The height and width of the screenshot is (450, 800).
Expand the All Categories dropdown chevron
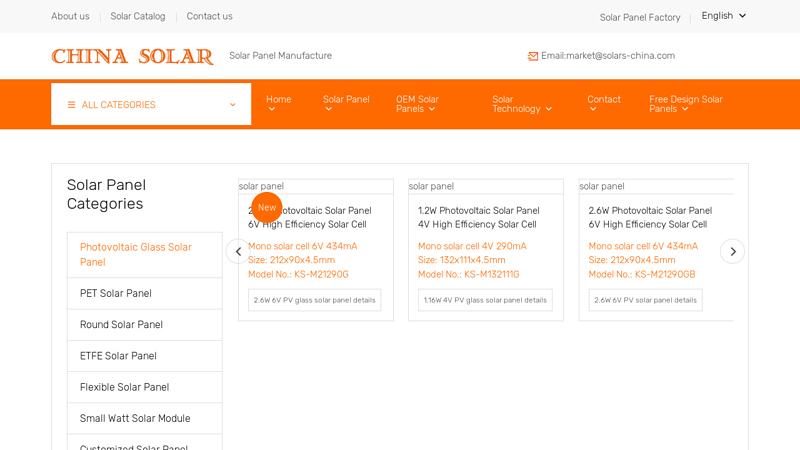click(x=233, y=105)
